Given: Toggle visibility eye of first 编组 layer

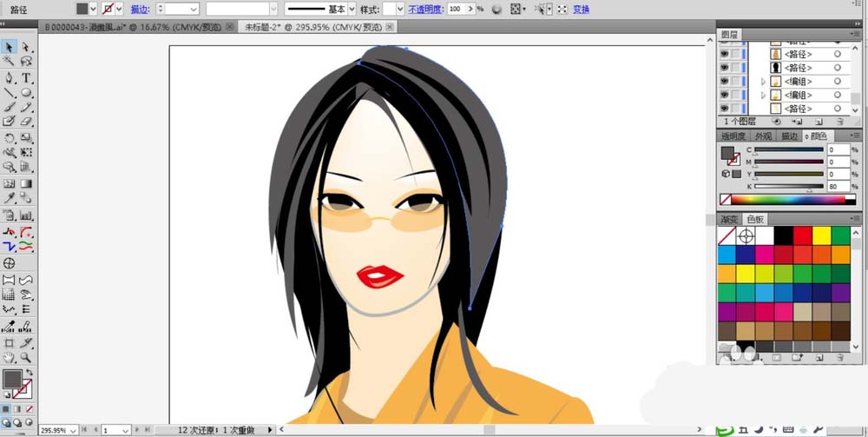Looking at the screenshot, I should point(724,82).
